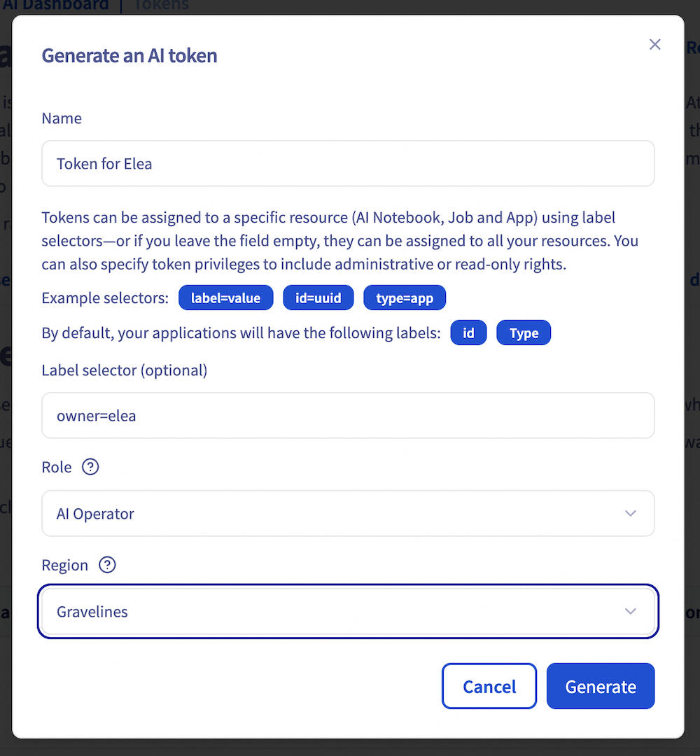Expand the Region selector chevron
The image size is (700, 756).
click(x=631, y=611)
